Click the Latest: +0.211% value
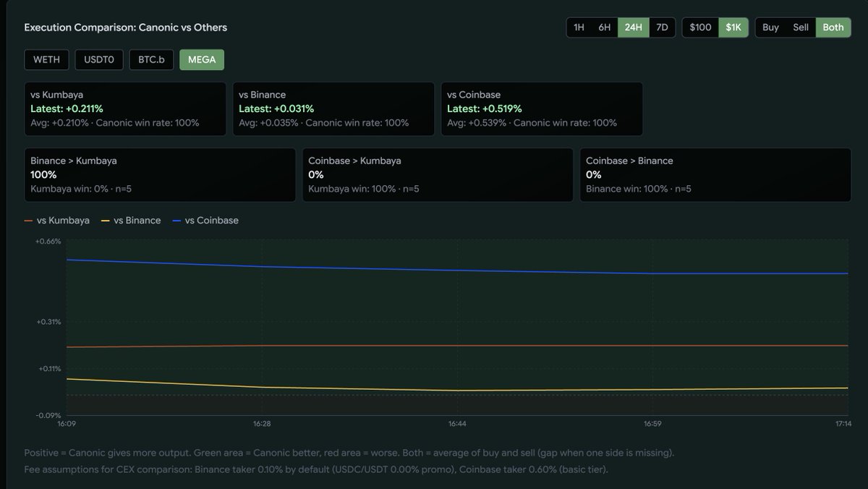This screenshot has width=868, height=489. click(67, 109)
